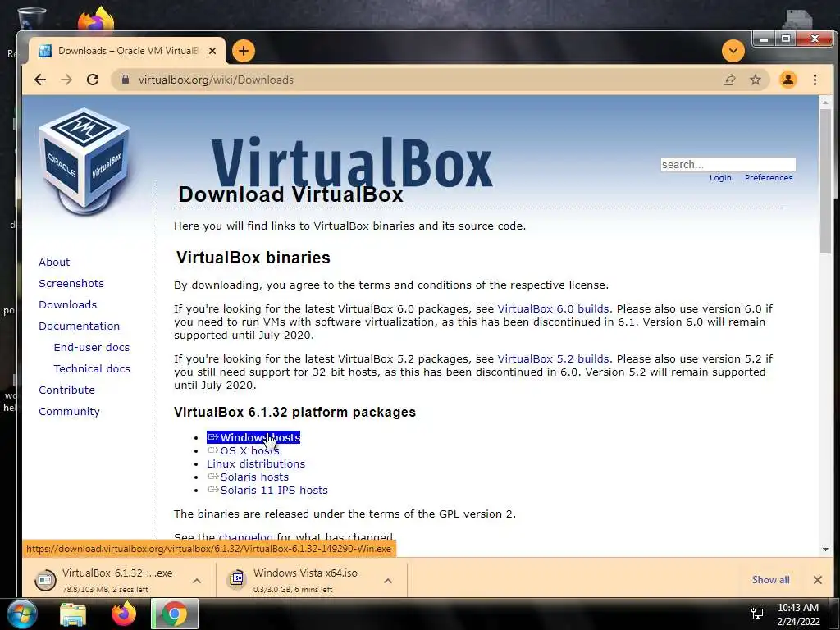840x630 pixels.
Task: Click the VirtualBox 6.1.32 platform packages heading
Action: (x=294, y=412)
